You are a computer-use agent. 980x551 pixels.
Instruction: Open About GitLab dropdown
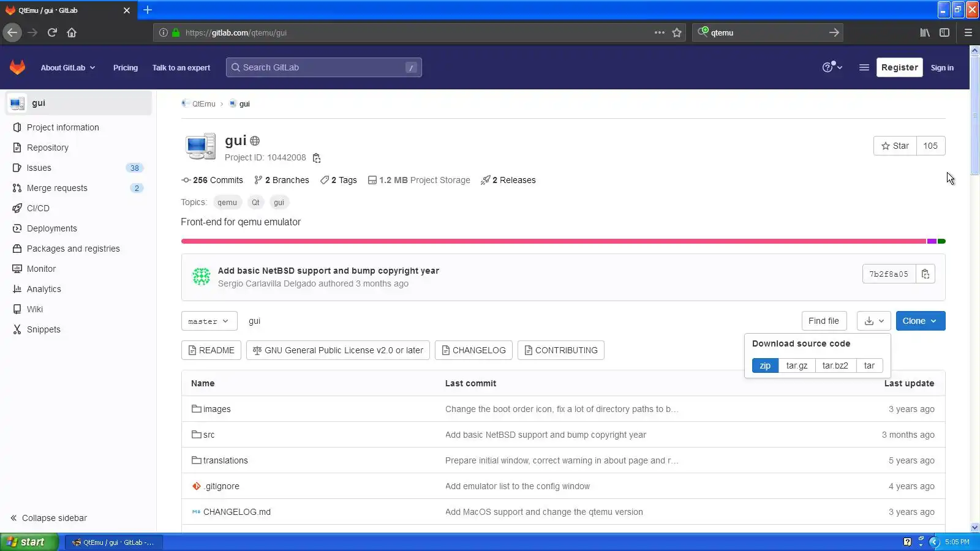click(68, 67)
